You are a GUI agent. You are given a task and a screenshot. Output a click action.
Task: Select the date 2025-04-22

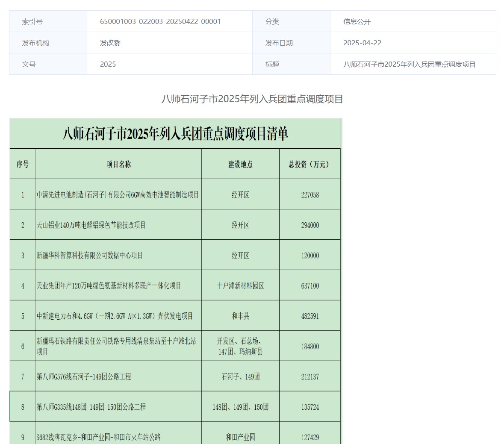click(x=362, y=43)
